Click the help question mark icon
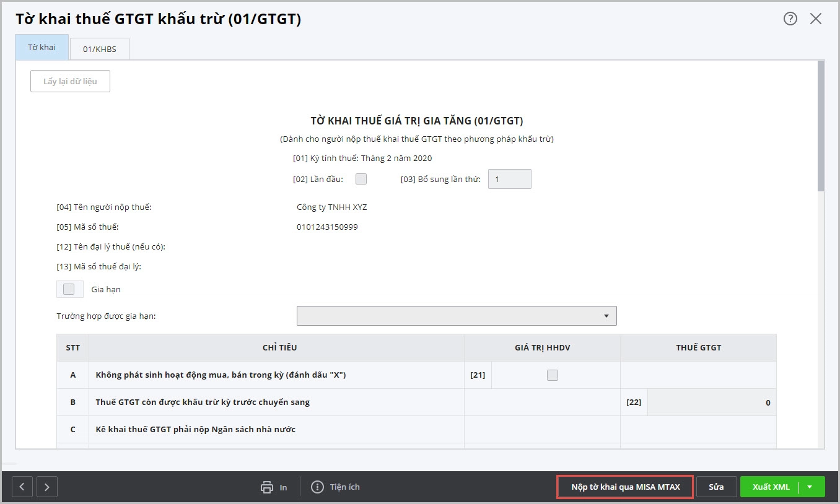This screenshot has height=504, width=840. pyautogui.click(x=790, y=19)
